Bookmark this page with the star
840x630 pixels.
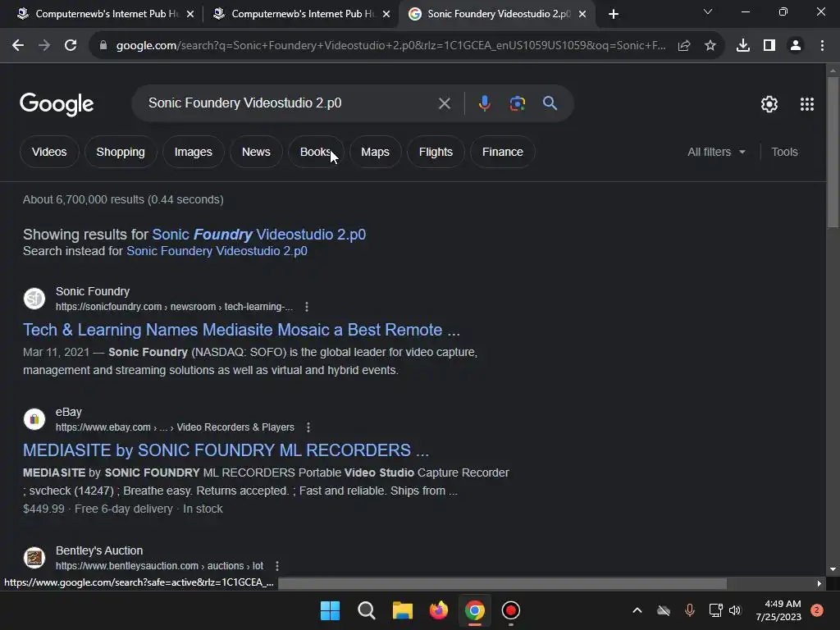pos(710,46)
